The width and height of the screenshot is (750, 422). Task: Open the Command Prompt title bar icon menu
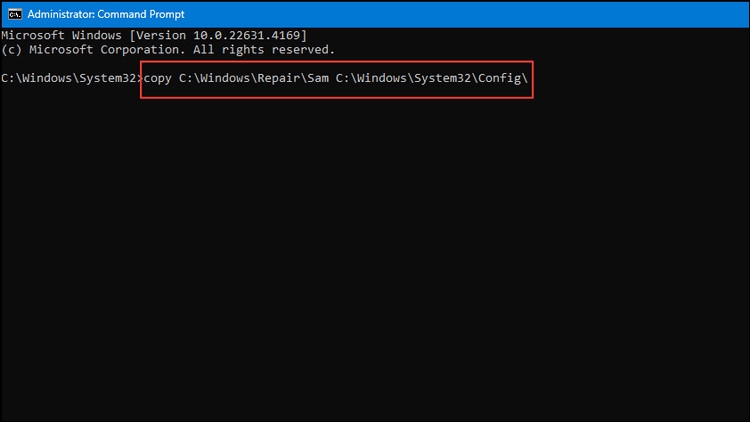tap(15, 14)
